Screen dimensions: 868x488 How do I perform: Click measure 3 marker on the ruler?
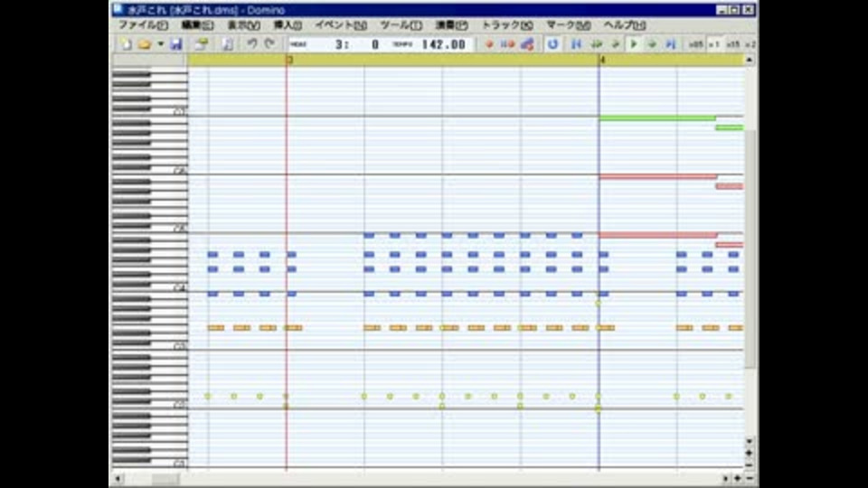click(289, 60)
